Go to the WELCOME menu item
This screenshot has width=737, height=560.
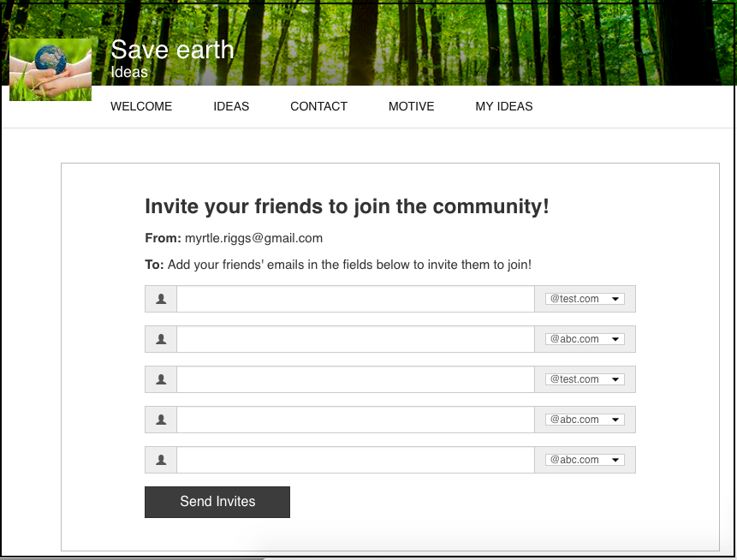[x=141, y=106]
